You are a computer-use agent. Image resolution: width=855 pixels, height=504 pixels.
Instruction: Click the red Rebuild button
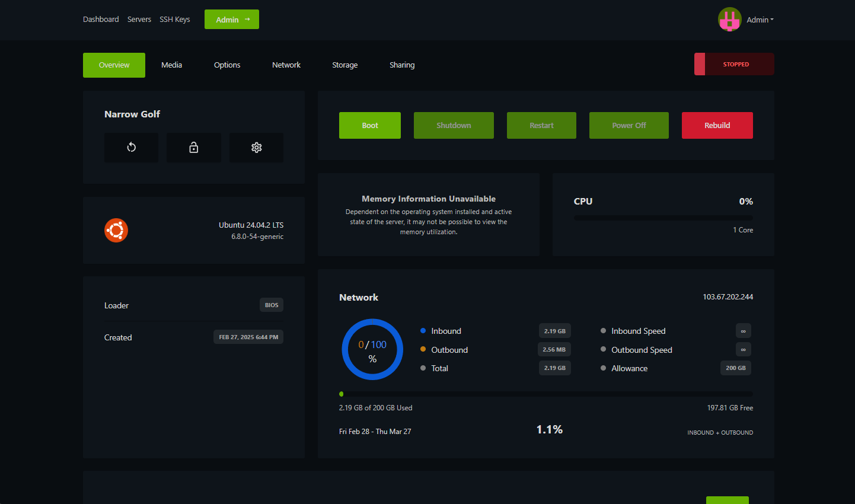pos(717,126)
